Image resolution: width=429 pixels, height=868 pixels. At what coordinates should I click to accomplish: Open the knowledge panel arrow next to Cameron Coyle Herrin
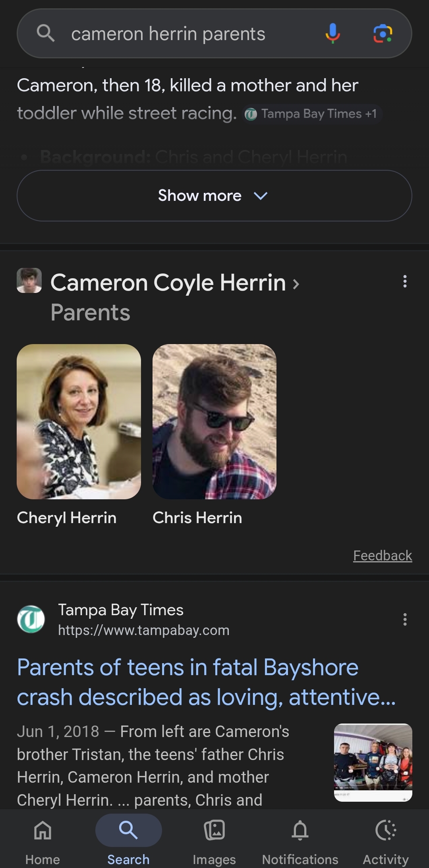point(295,283)
